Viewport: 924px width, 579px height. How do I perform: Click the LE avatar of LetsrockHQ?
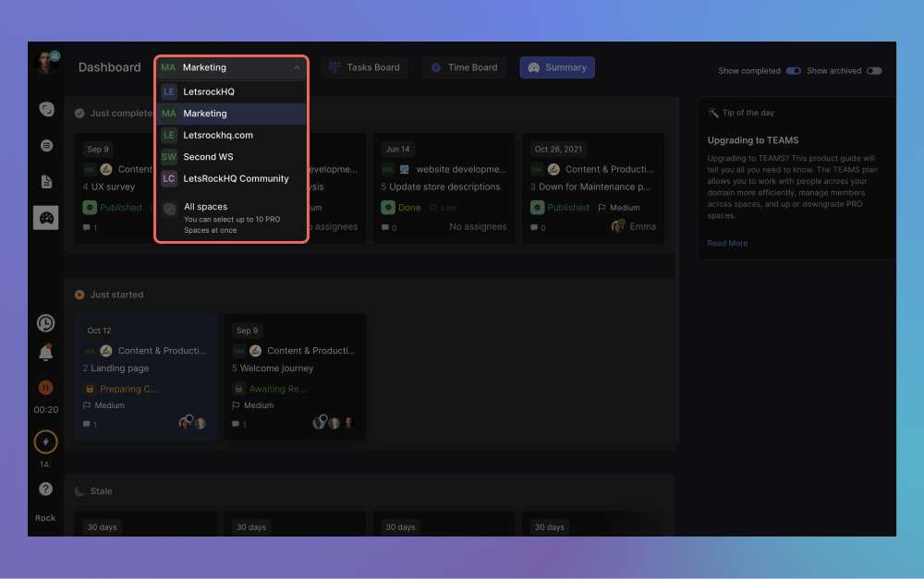pyautogui.click(x=169, y=92)
